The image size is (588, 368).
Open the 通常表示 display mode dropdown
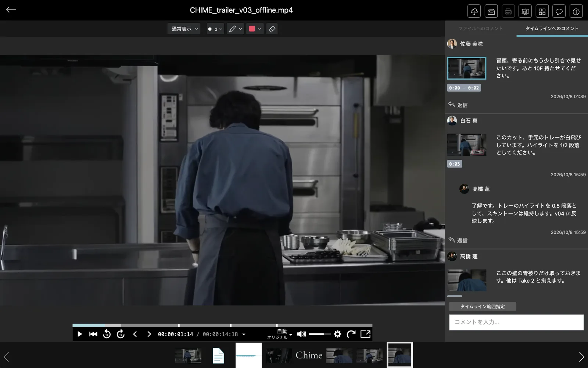pyautogui.click(x=184, y=29)
